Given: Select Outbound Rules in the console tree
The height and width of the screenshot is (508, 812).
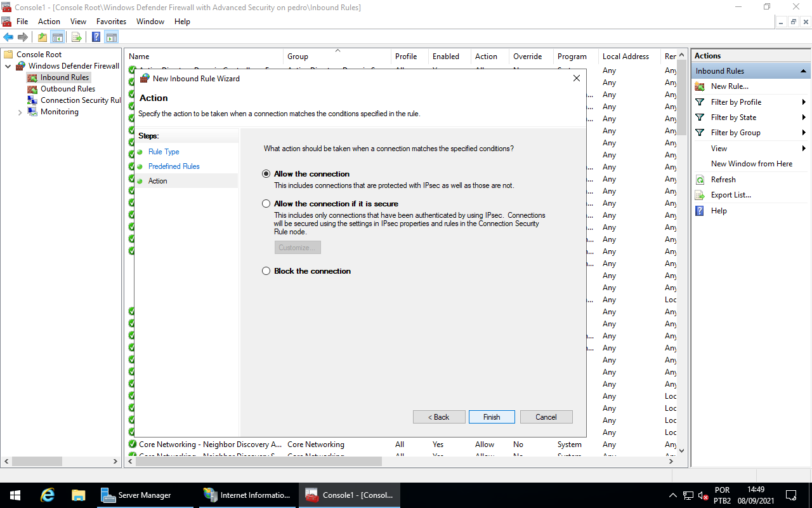Looking at the screenshot, I should click(67, 89).
